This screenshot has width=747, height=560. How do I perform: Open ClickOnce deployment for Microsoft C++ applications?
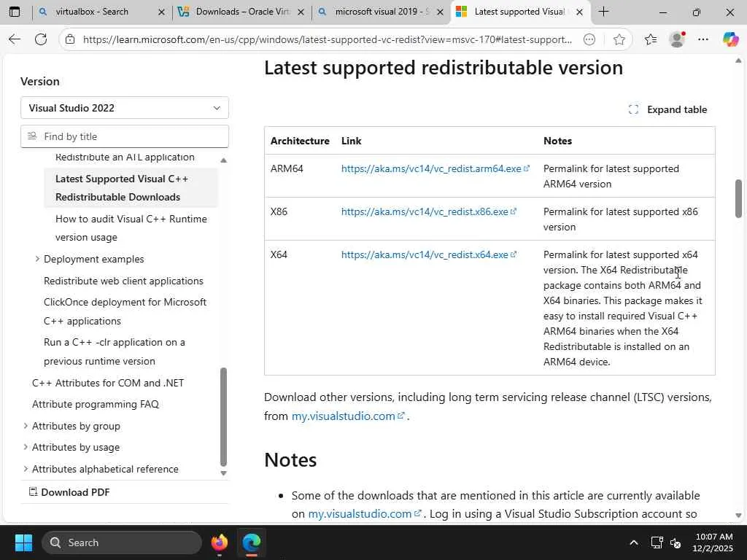125,311
